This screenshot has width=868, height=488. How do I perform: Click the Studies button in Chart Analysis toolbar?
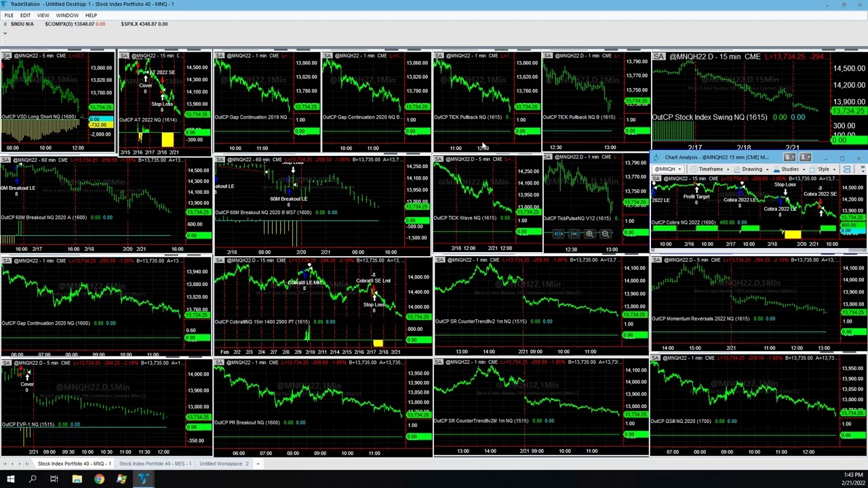[785, 169]
